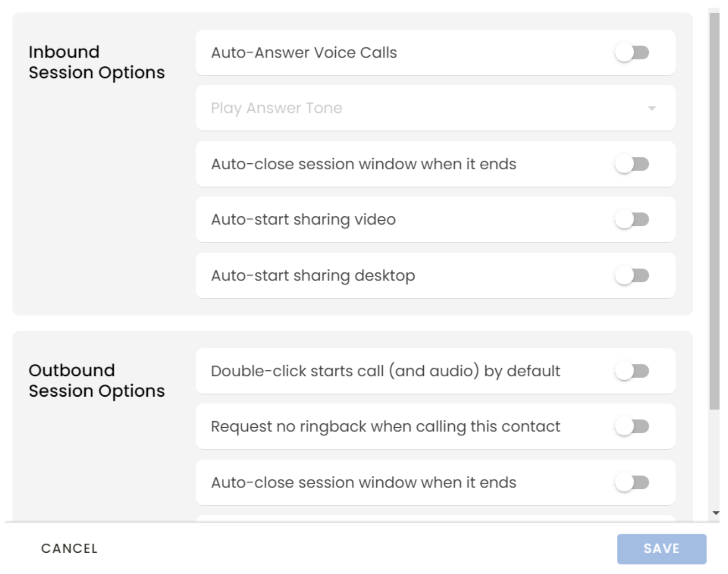Click the Double-click starts call label text
The height and width of the screenshot is (574, 728).
(x=385, y=371)
